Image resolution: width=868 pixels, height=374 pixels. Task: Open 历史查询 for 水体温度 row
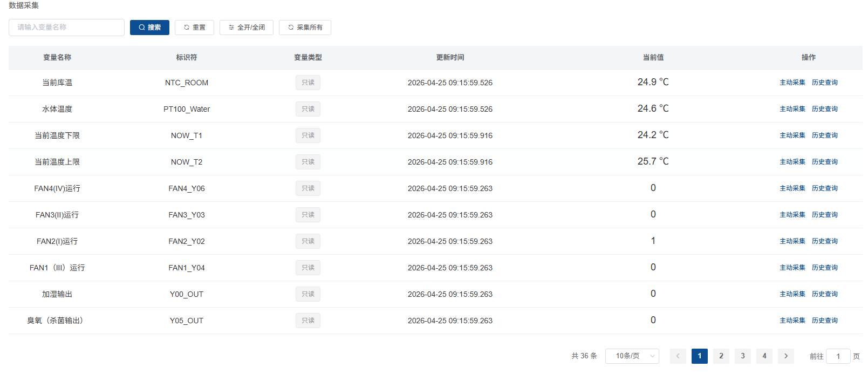pos(825,109)
